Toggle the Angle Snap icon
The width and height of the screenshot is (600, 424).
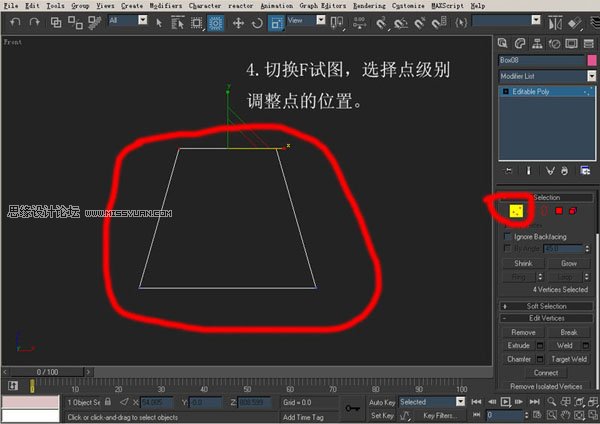tap(401, 23)
